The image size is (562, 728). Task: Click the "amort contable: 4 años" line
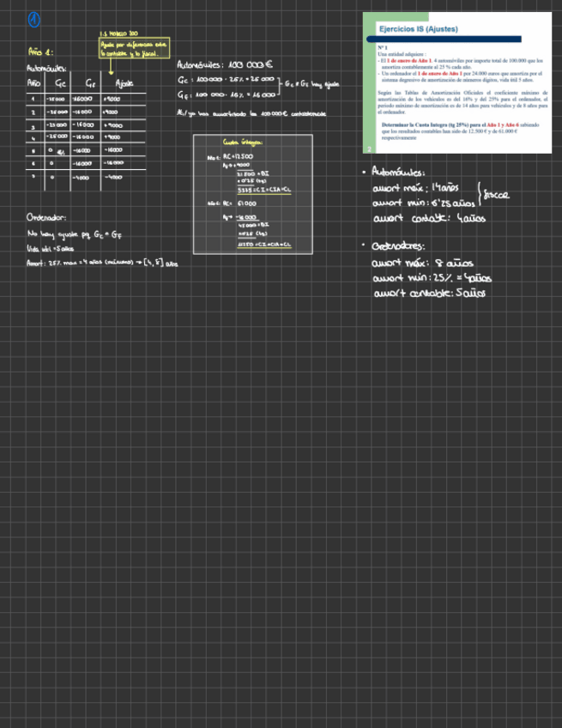(x=429, y=218)
